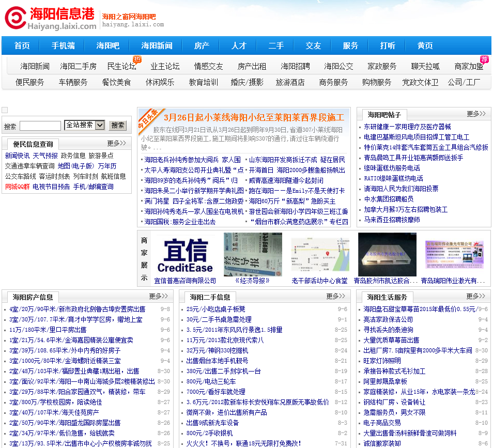Image resolution: width=493 pixels, height=448 pixels.
Task: Click the 宜信普惠咨询有限公司 caption link
Action: [x=185, y=281]
